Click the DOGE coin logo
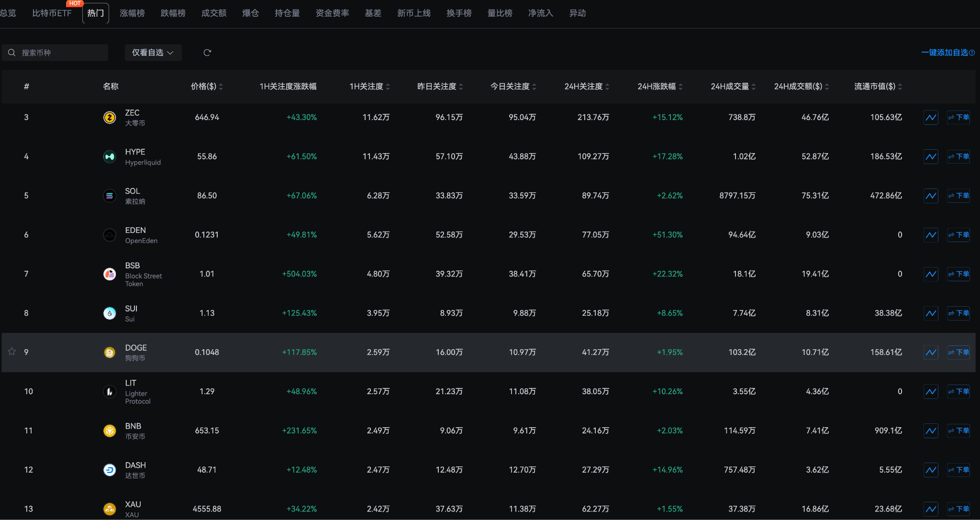The width and height of the screenshot is (980, 520). tap(110, 353)
